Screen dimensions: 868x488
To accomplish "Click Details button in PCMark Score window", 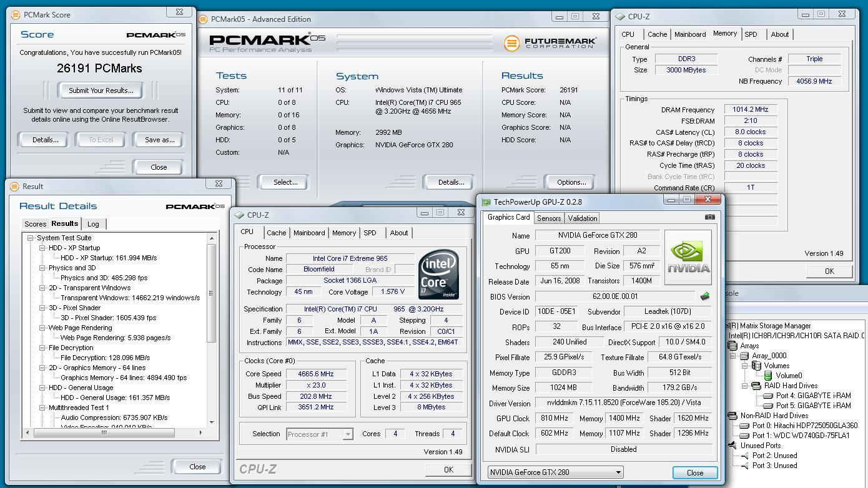I will point(46,140).
